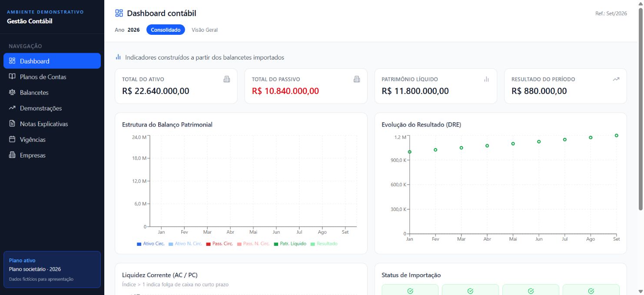Click the Ref.: Set/2026 label

[x=611, y=13]
